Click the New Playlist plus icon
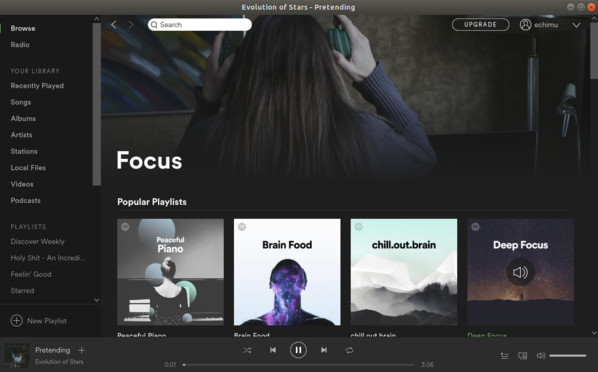Viewport: 598px width, 372px height. pos(16,320)
